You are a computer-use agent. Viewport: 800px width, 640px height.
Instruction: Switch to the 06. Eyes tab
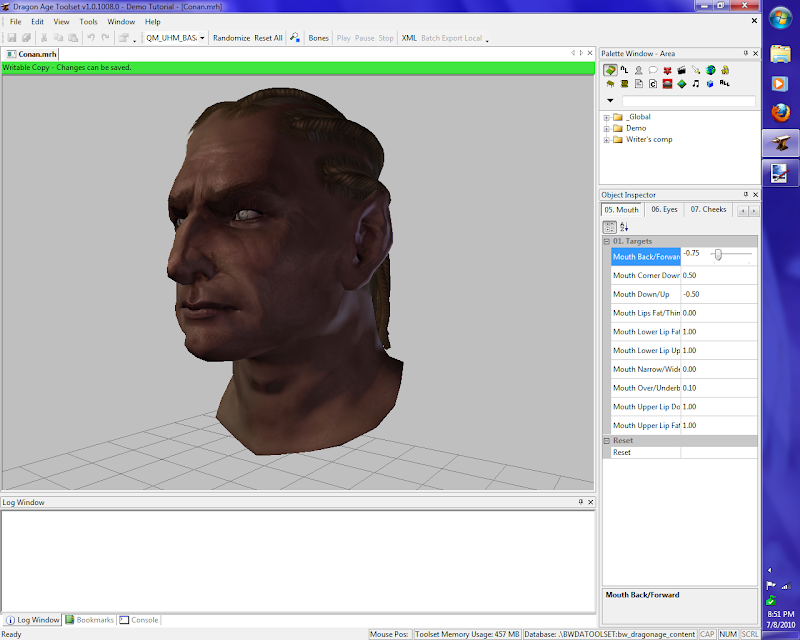[664, 210]
